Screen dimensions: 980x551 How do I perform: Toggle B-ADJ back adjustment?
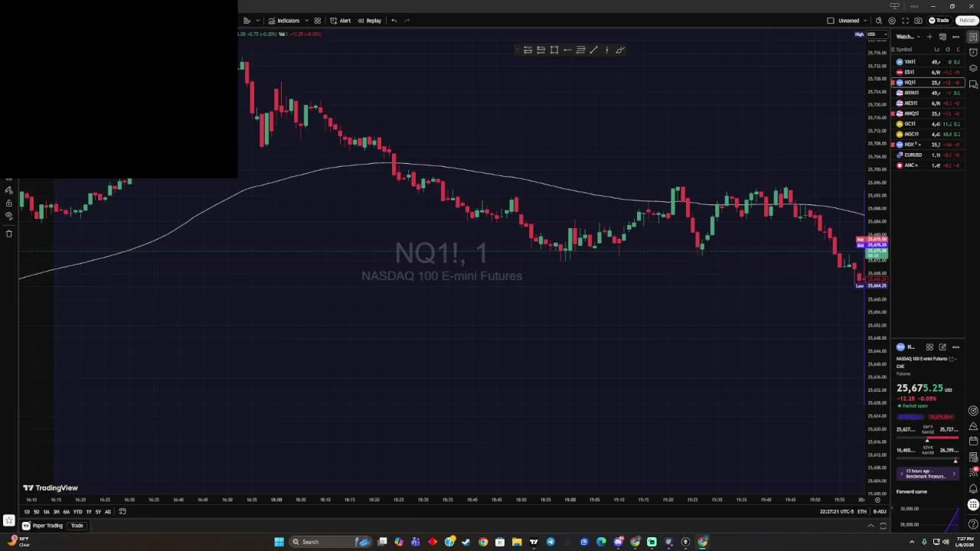(x=880, y=512)
